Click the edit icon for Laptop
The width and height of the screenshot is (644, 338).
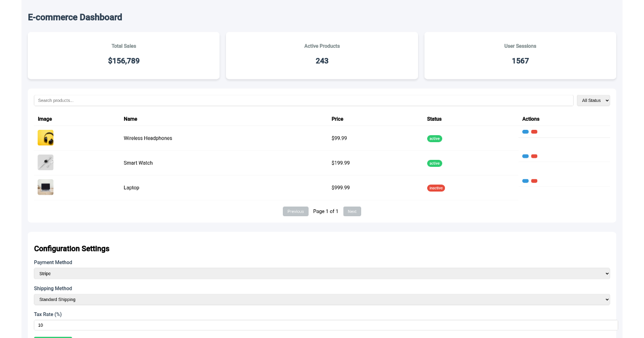tap(524, 181)
